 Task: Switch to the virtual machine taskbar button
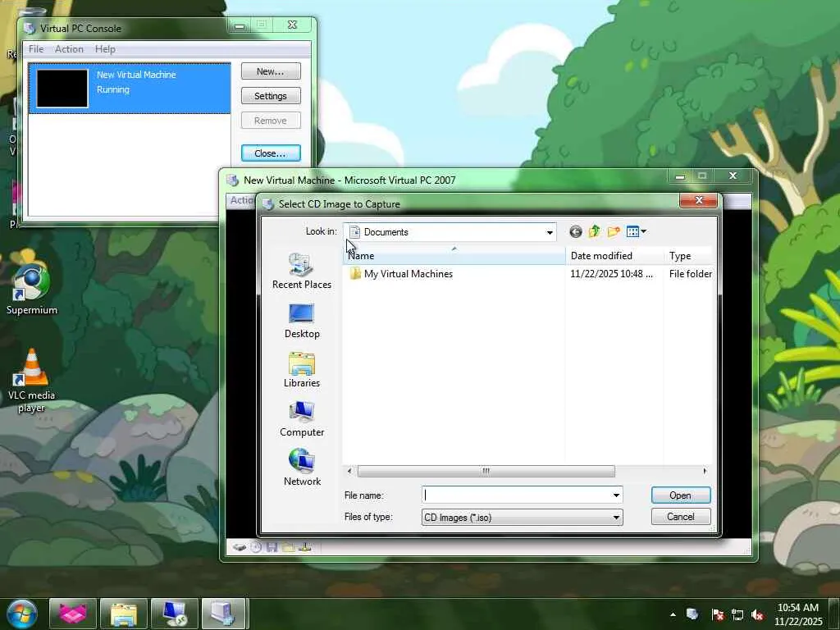[223, 614]
